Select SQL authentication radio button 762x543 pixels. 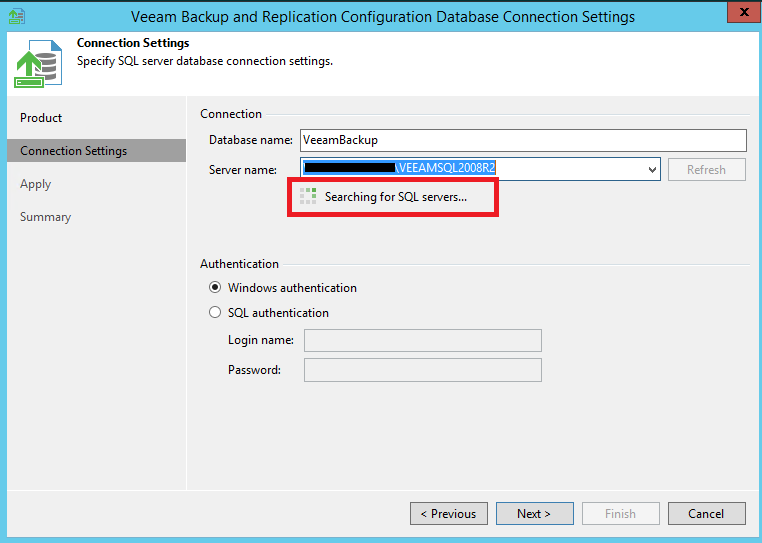[215, 312]
